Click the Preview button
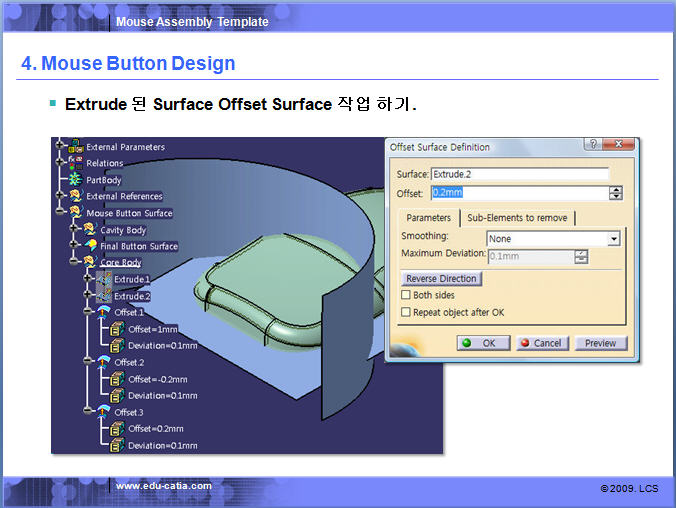 [x=600, y=343]
